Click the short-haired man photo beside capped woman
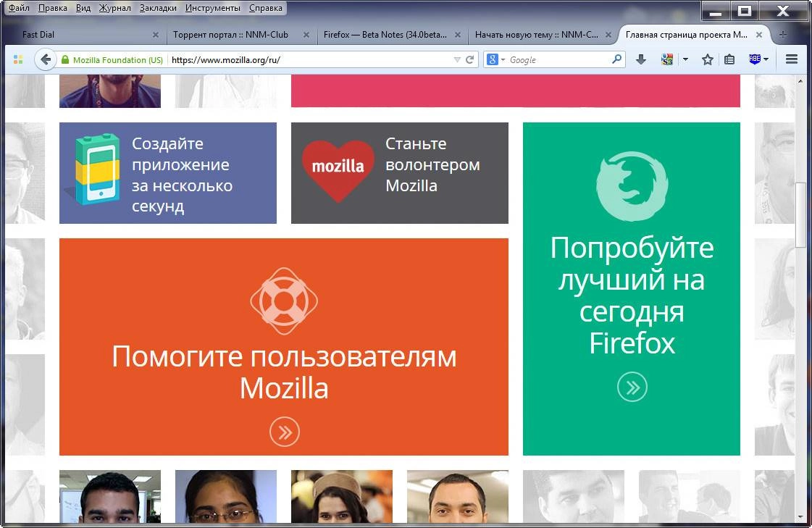 tap(458, 496)
